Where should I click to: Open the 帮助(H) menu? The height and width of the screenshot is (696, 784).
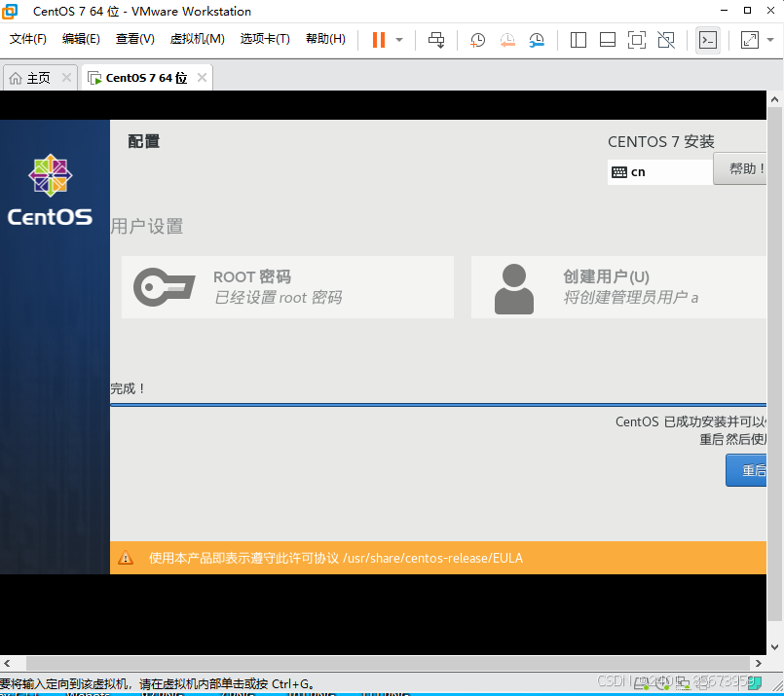coord(325,39)
